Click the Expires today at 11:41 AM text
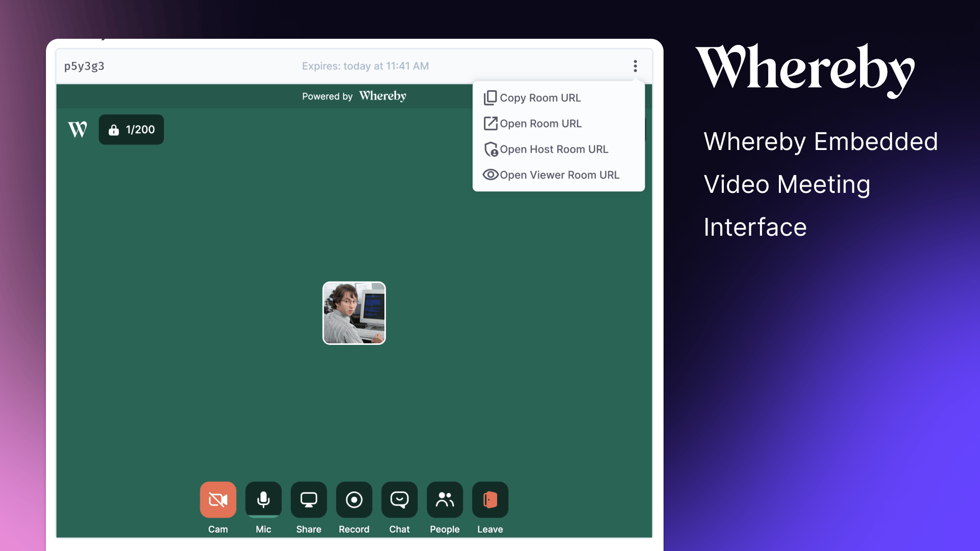The width and height of the screenshot is (980, 551). [365, 66]
